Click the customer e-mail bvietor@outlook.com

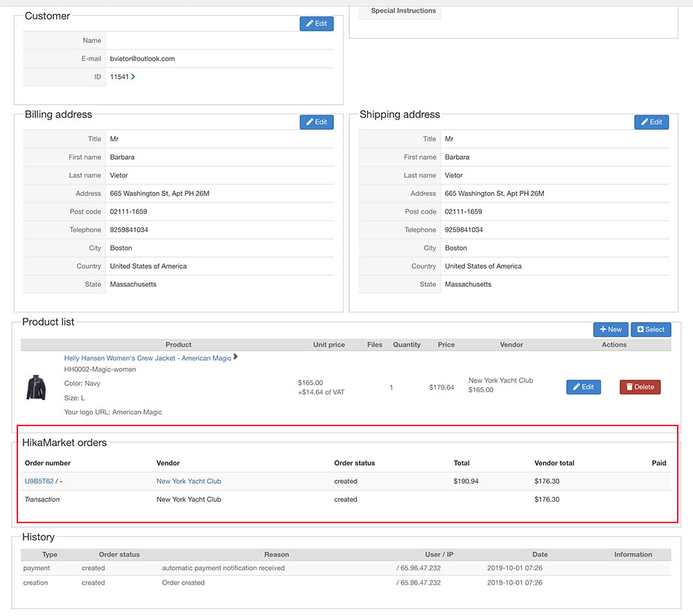tap(142, 59)
